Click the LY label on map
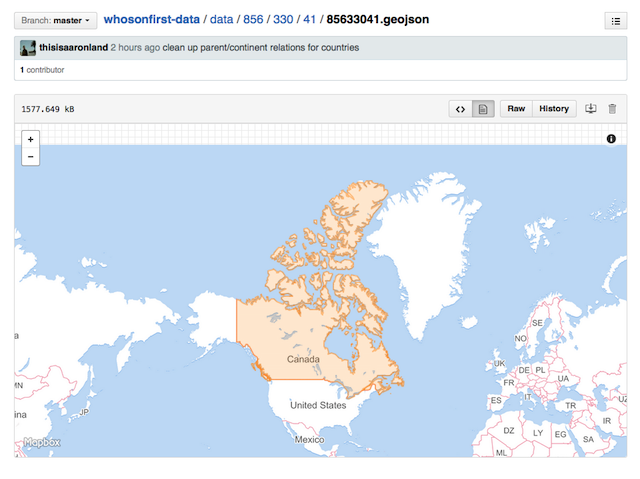 [x=538, y=432]
